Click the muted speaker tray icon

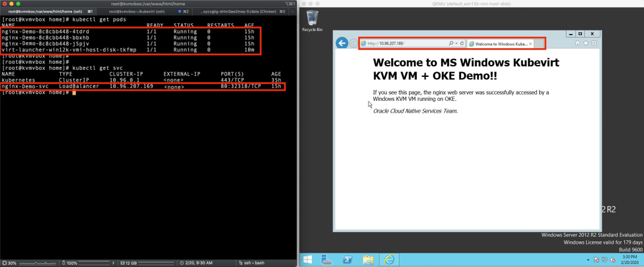point(613,260)
